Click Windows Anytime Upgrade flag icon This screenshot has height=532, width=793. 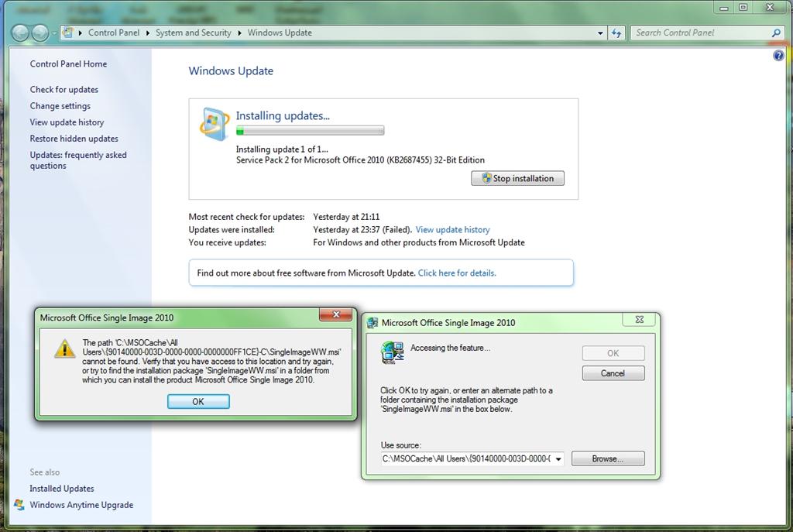point(19,505)
